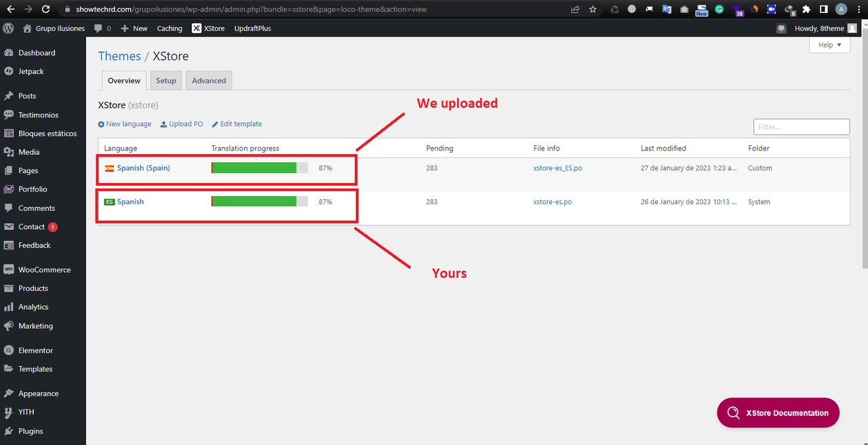Open the Extensions puzzle-piece menu

[x=806, y=9]
